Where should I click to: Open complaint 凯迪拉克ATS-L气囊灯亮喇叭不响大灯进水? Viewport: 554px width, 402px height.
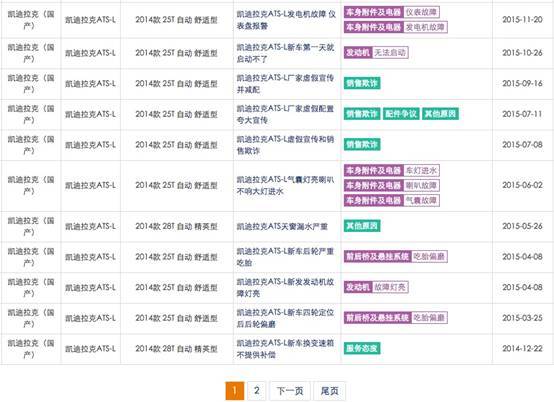[x=285, y=185]
